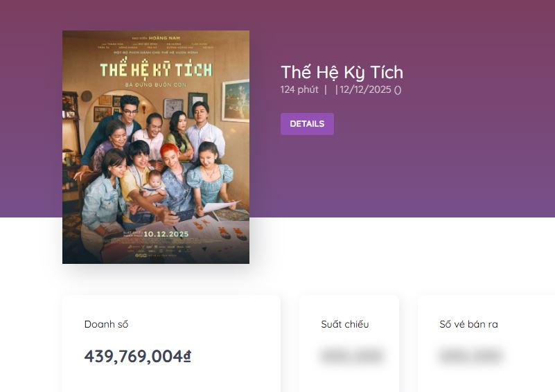Select the 439,769,004₫ revenue figure
The height and width of the screenshot is (392, 555).
[137, 356]
